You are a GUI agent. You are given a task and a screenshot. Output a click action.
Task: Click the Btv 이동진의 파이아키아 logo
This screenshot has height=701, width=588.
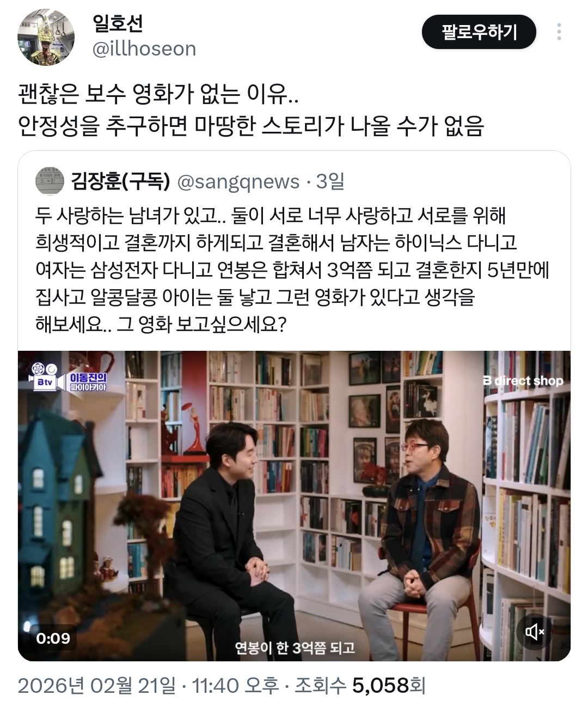[x=69, y=377]
